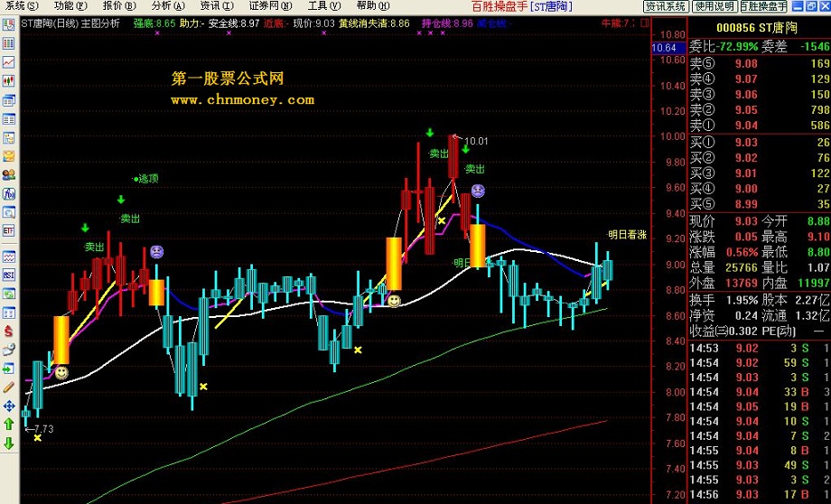The height and width of the screenshot is (504, 831).
Task: Click the sad face marker near 10.01 peak
Action: click(x=478, y=191)
